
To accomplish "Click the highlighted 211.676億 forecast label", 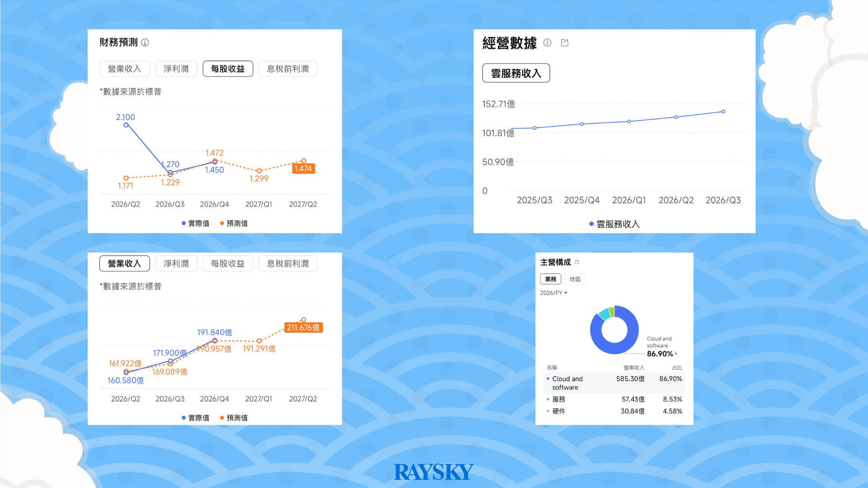I will click(x=303, y=328).
